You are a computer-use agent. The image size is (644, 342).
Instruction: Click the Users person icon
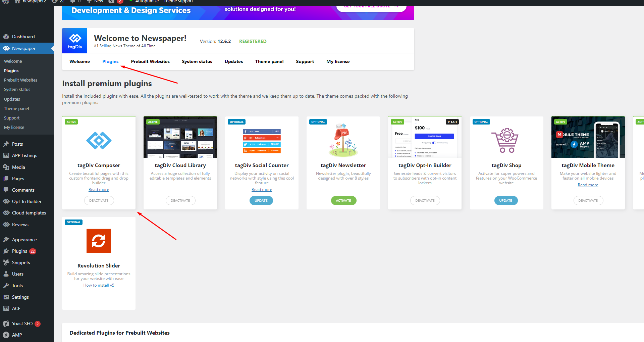(6, 274)
